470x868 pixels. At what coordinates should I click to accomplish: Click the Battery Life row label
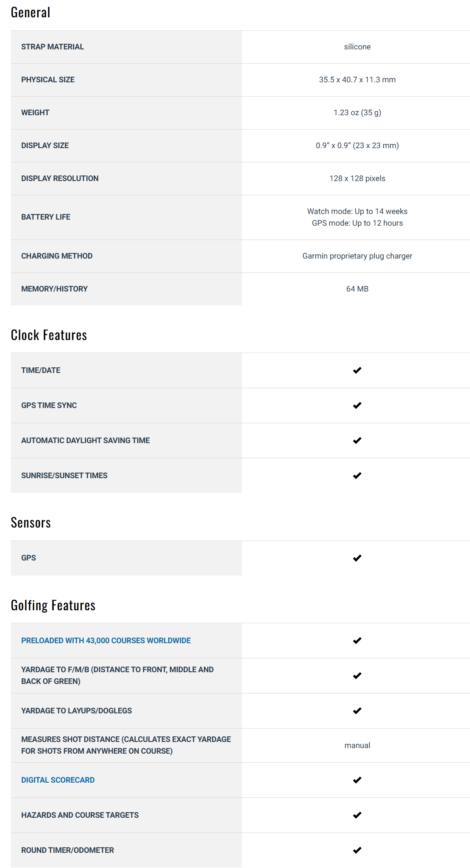click(46, 217)
